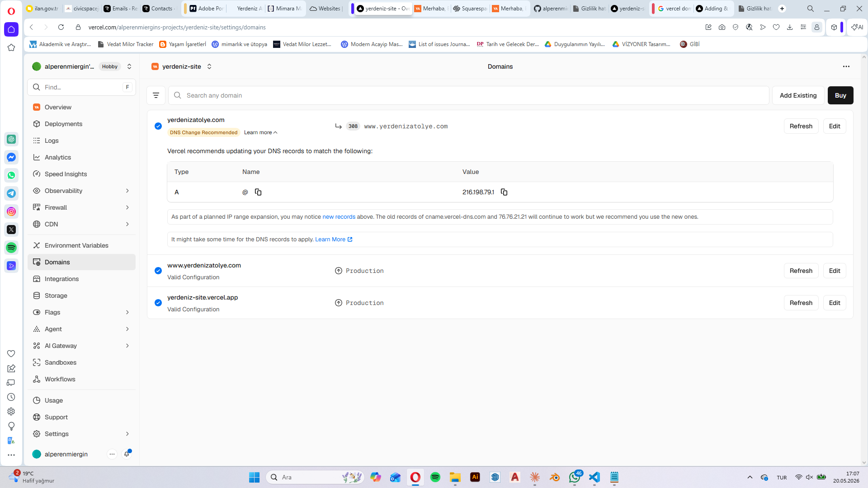Open the domain filter icon button

point(156,95)
